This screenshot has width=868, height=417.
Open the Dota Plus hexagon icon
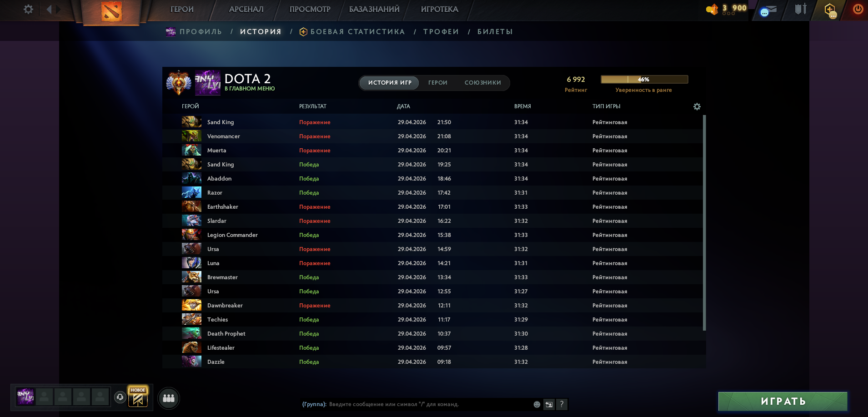[x=830, y=10]
